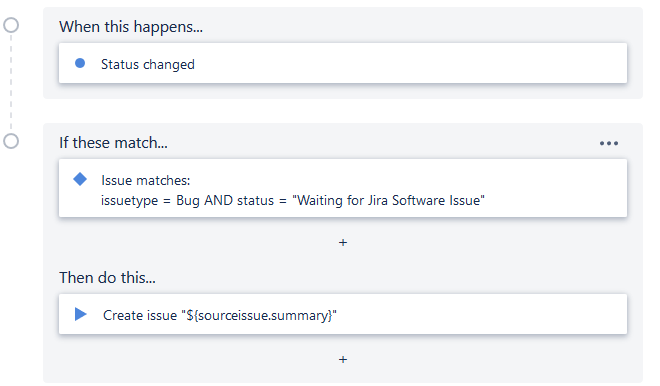Screen dimensions: 660x386
Task: Add a condition with the plus below Issue matches
Action: (343, 242)
